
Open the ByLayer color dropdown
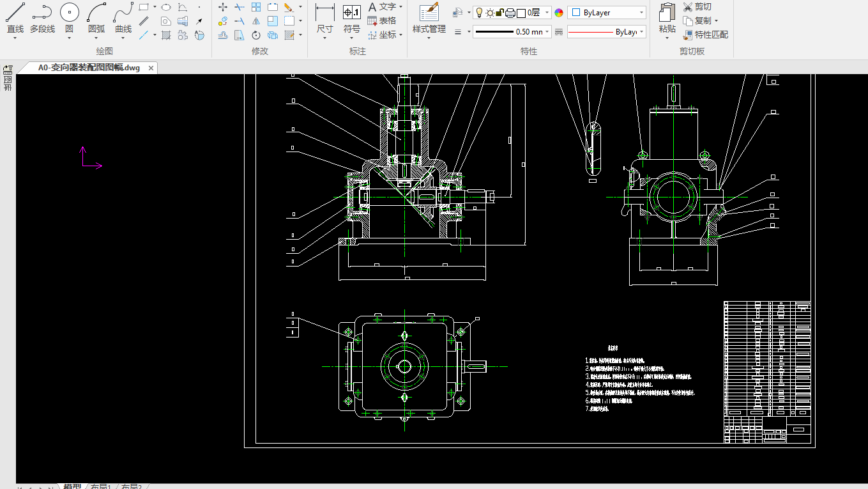tap(607, 13)
